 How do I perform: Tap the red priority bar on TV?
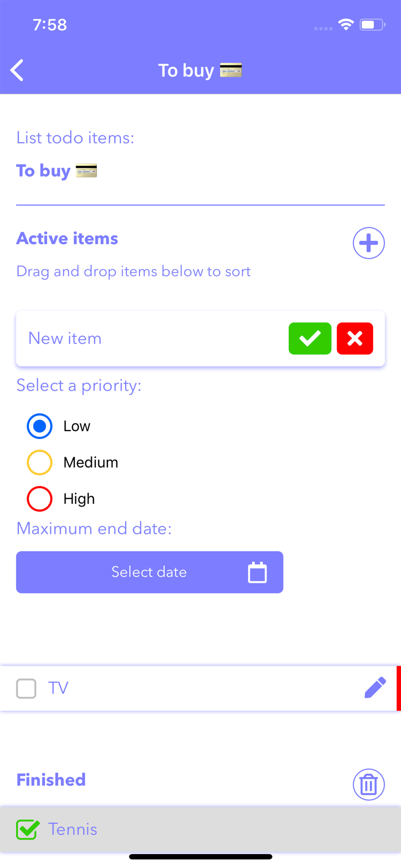[398, 688]
